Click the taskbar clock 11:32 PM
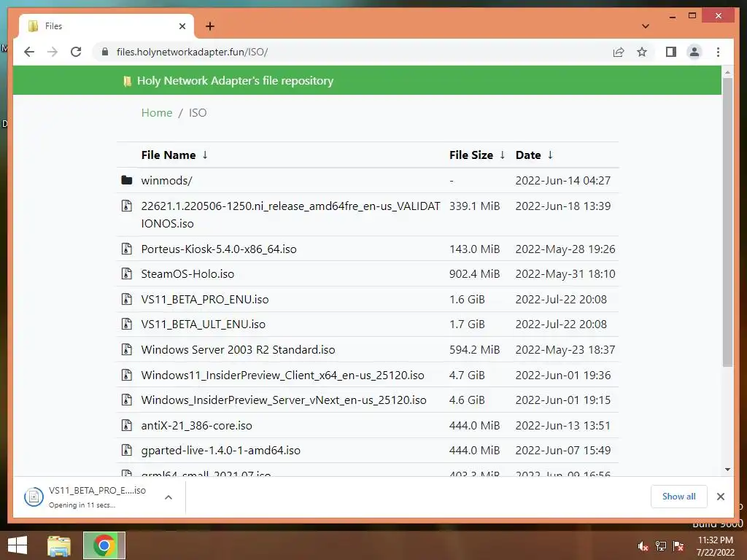Viewport: 747px width, 560px height. click(x=715, y=545)
